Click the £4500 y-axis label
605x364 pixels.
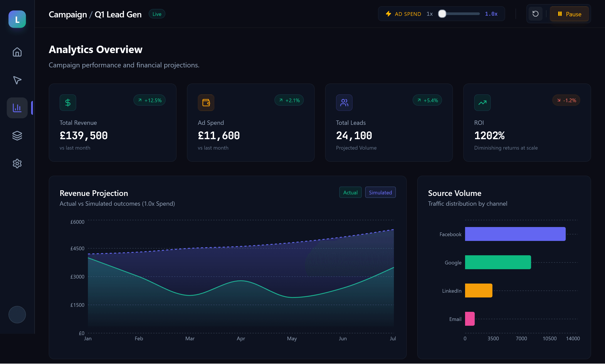77,249
